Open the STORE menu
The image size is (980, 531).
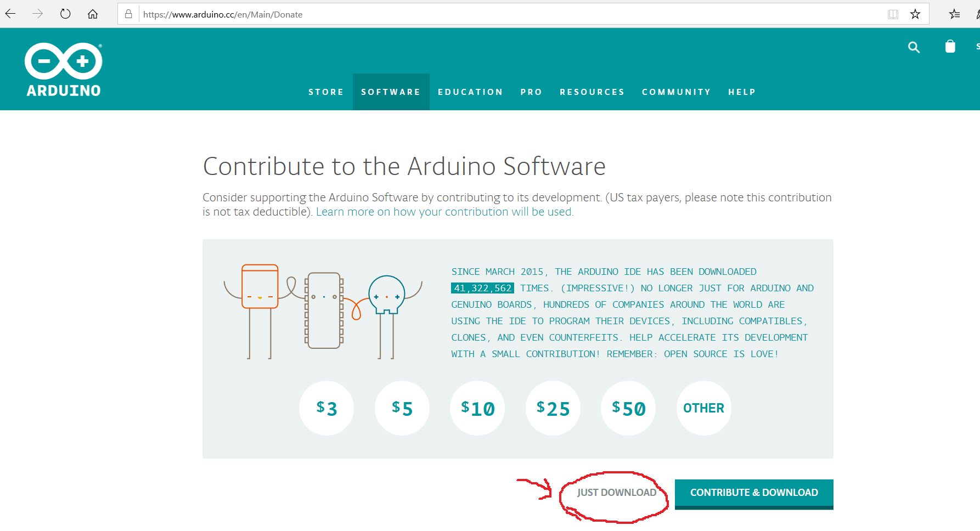326,92
